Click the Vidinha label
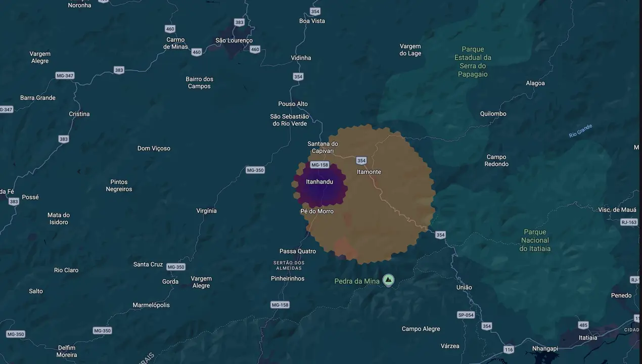Image resolution: width=642 pixels, height=364 pixels. coord(301,58)
